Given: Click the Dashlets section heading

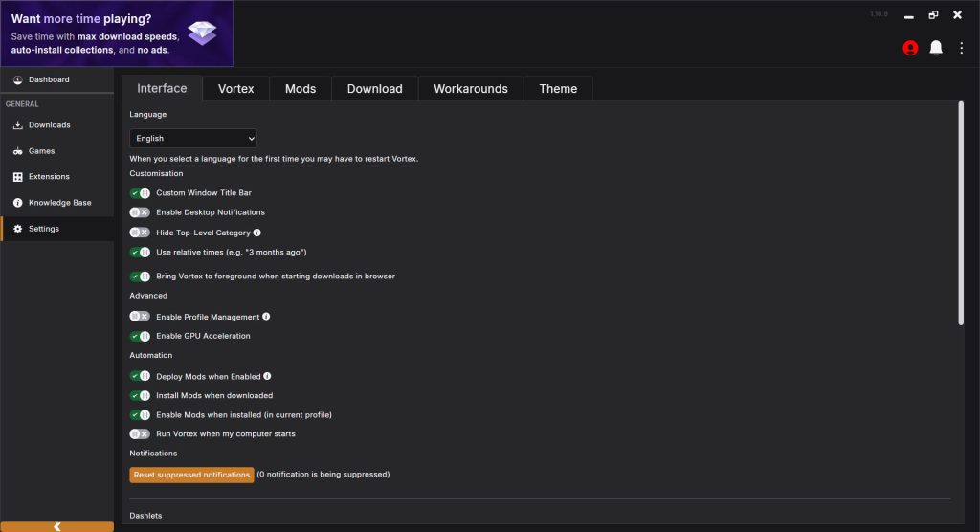Looking at the screenshot, I should click(145, 516).
